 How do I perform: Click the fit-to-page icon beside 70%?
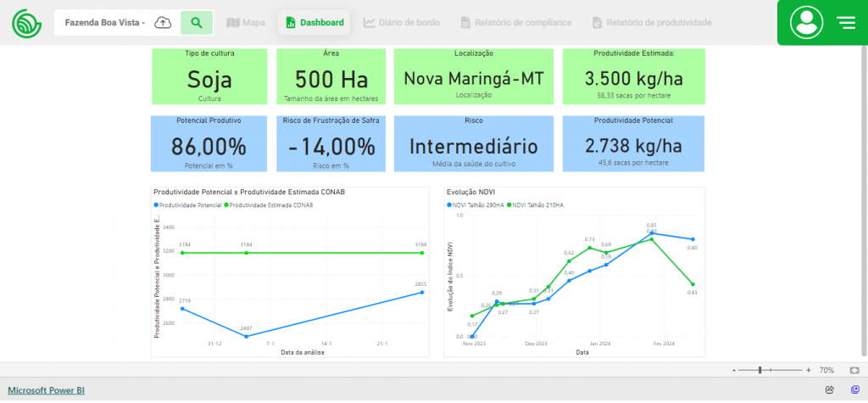[x=854, y=370]
